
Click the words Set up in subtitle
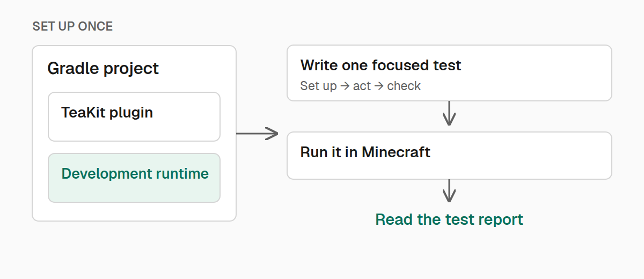pyautogui.click(x=319, y=86)
